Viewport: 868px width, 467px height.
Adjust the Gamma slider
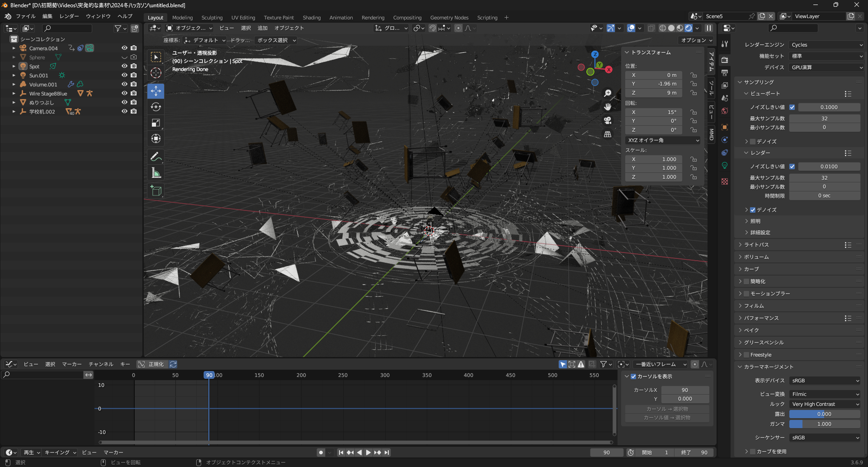click(x=825, y=424)
